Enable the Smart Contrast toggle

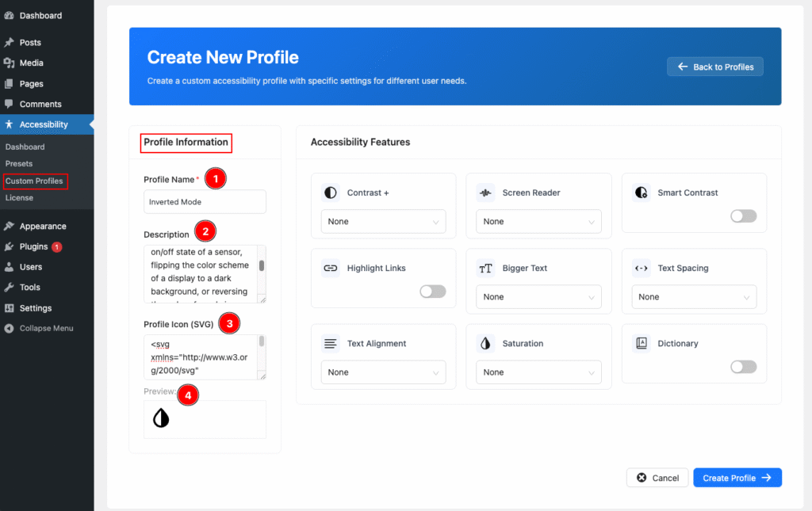(743, 215)
